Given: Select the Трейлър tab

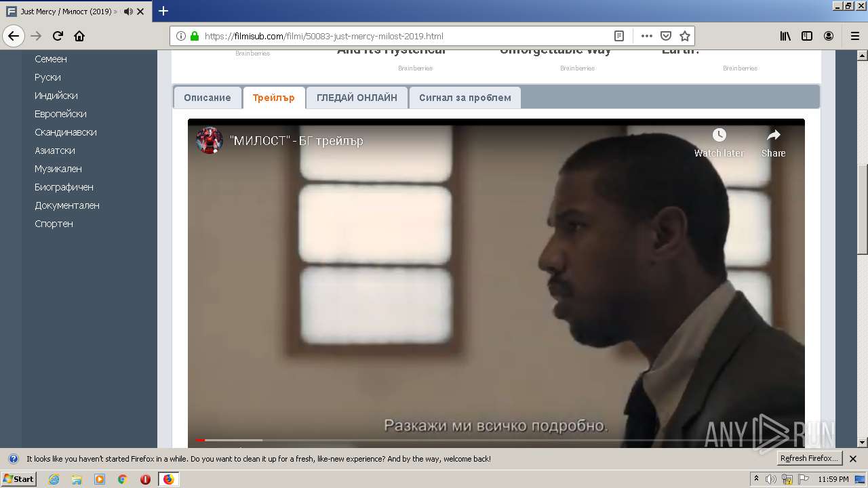Looking at the screenshot, I should (274, 98).
